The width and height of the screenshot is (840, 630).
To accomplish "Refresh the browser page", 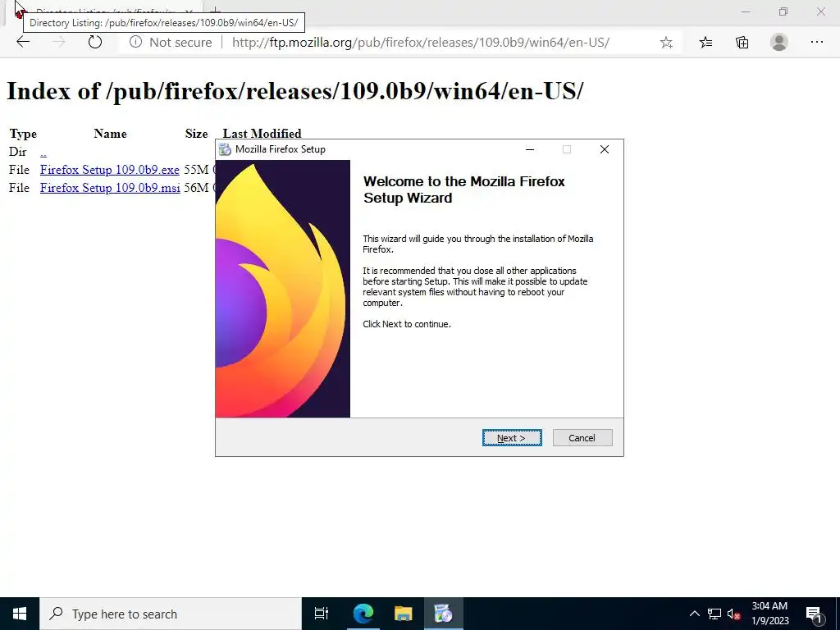I will 95,42.
